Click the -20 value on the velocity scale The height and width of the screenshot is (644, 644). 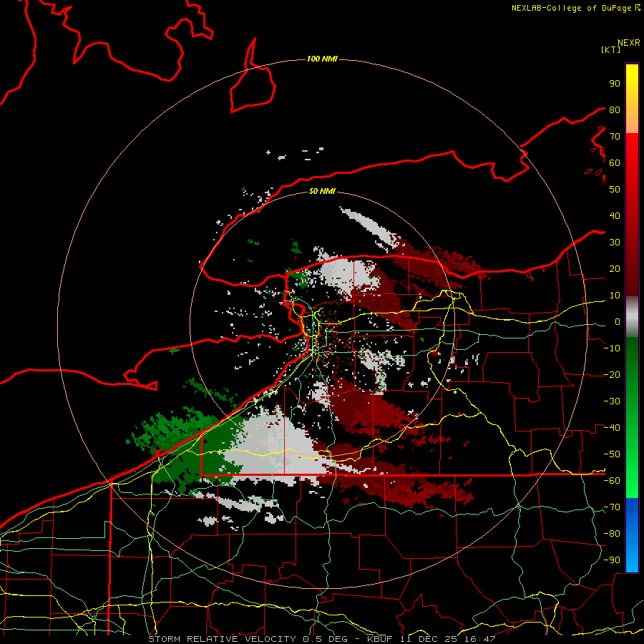(x=612, y=375)
